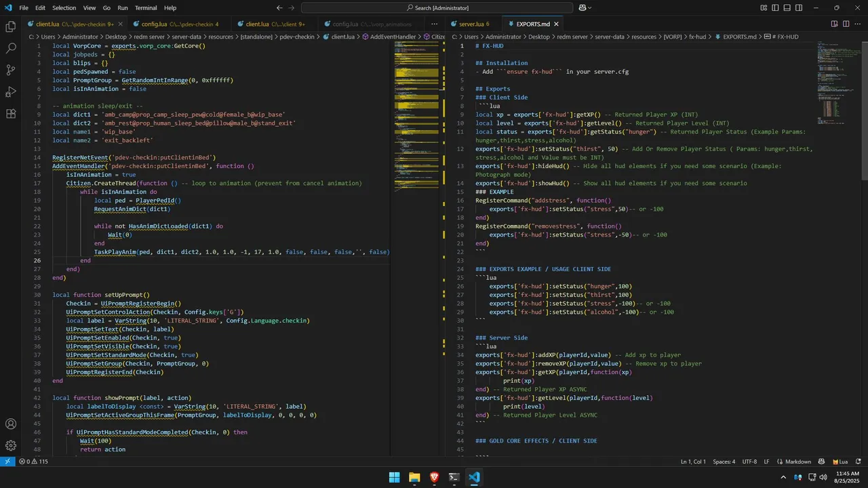Open the Accounts menu icon
This screenshot has width=868, height=488.
(x=11, y=424)
